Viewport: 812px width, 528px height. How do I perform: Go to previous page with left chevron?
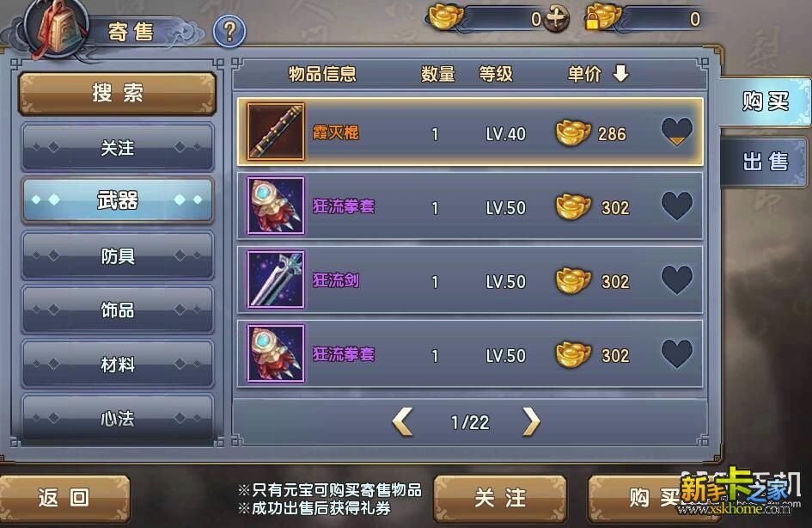pos(402,421)
